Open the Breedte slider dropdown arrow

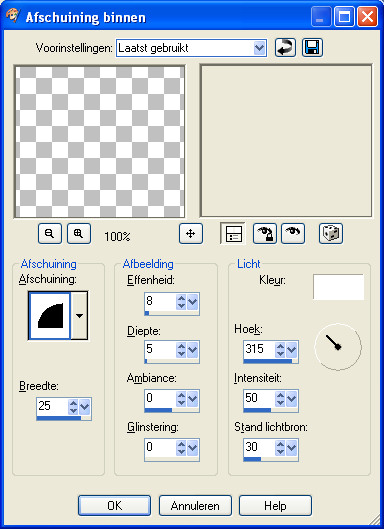[x=84, y=407]
